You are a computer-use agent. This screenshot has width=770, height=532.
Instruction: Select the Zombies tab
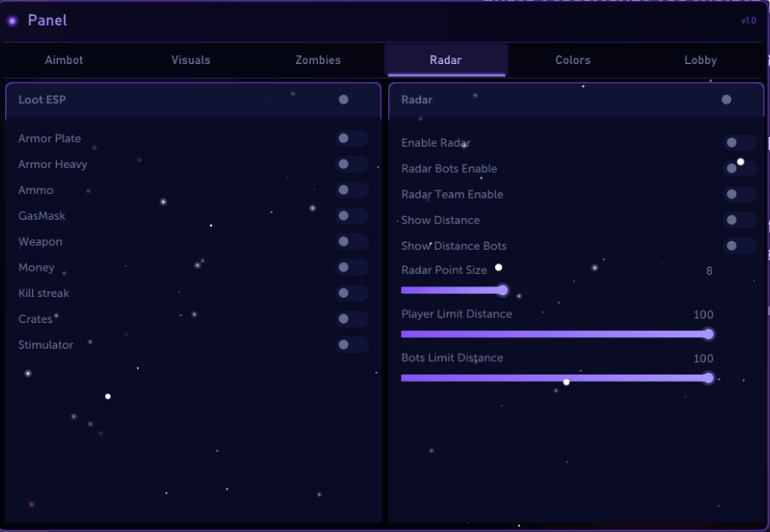click(x=318, y=60)
